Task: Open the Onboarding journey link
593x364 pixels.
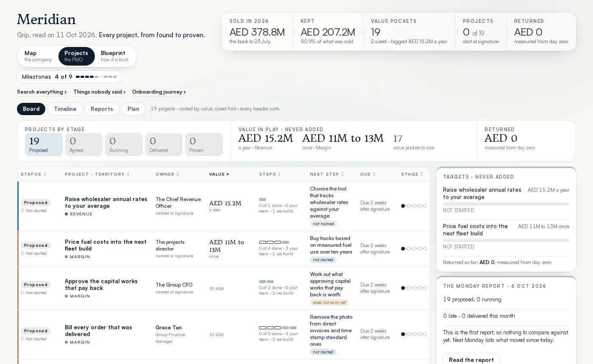Action: pyautogui.click(x=159, y=92)
